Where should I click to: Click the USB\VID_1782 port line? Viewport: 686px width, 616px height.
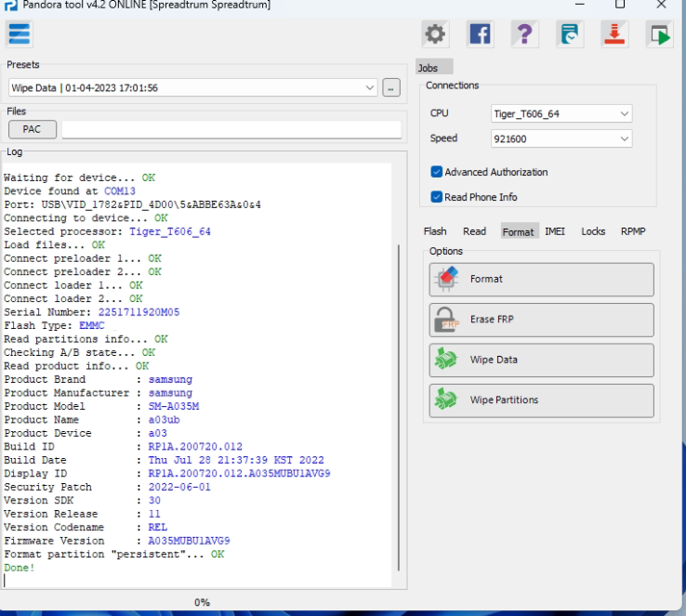click(x=133, y=204)
